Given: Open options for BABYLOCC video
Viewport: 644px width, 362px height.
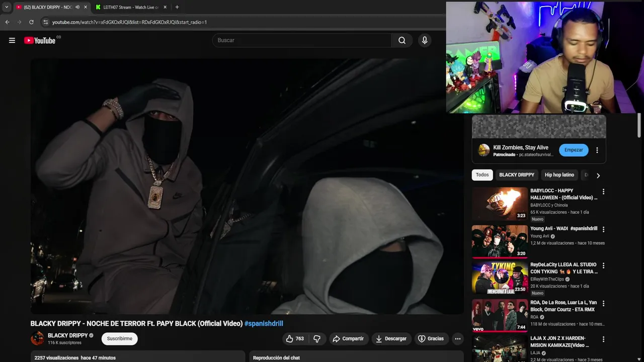Looking at the screenshot, I should (603, 192).
